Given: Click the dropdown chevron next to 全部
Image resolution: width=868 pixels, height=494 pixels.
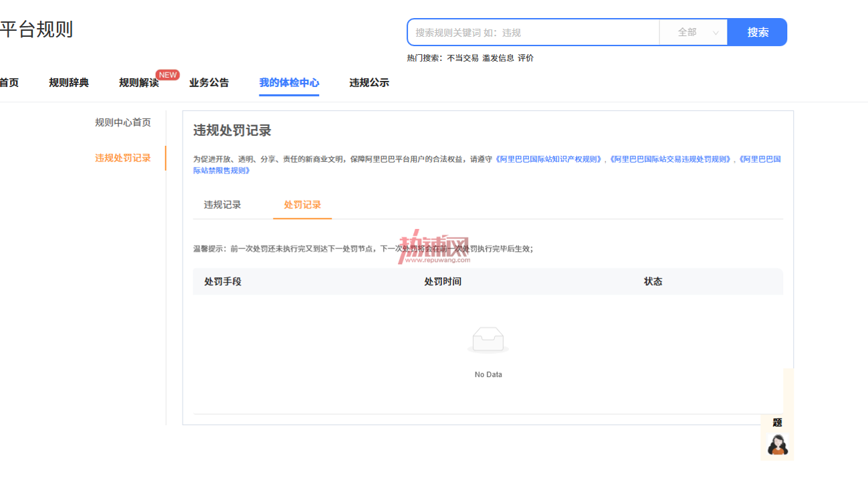Looking at the screenshot, I should [x=716, y=33].
